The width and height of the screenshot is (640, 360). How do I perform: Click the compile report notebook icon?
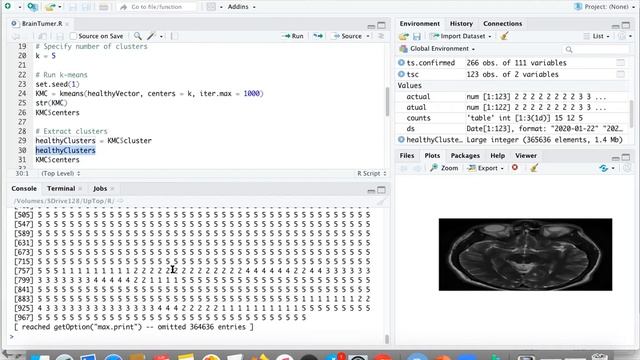click(x=174, y=36)
